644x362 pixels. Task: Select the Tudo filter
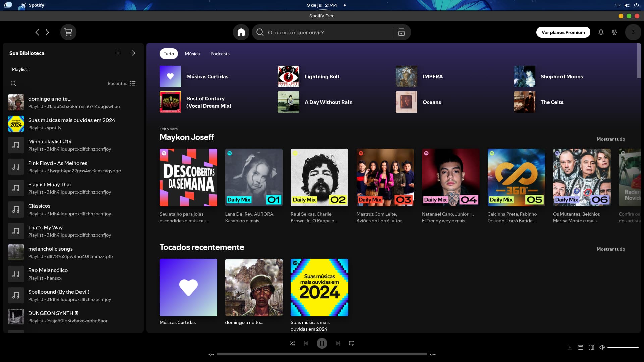(x=169, y=54)
